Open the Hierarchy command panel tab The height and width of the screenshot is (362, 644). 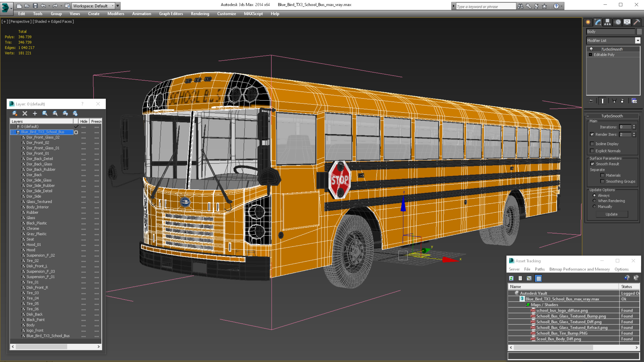pyautogui.click(x=608, y=22)
